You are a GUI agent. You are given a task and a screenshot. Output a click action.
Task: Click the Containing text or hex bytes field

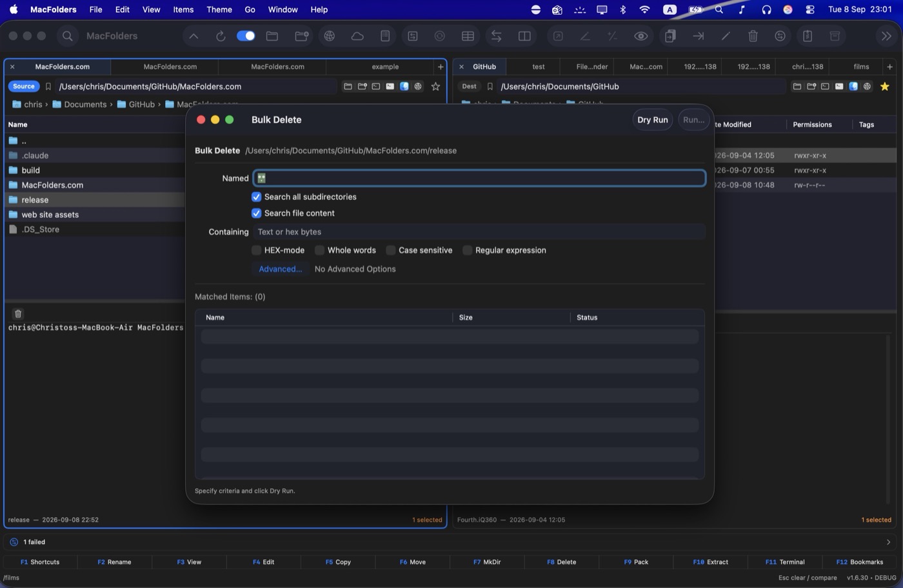pos(479,232)
